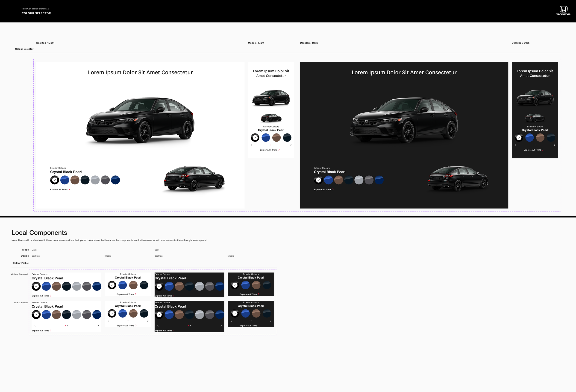Pick brown swatch in light mobile Without Carousel picker
Screen dimensions: 576x392
(x=133, y=285)
